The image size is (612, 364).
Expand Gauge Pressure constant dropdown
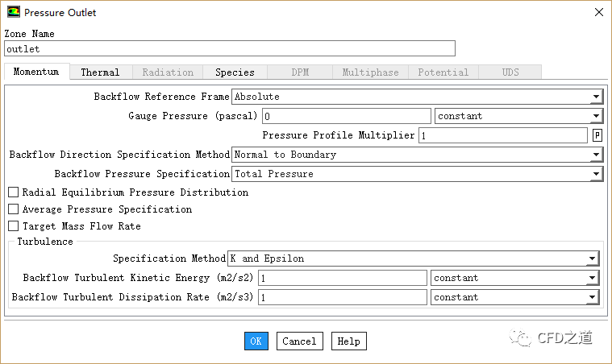(596, 116)
